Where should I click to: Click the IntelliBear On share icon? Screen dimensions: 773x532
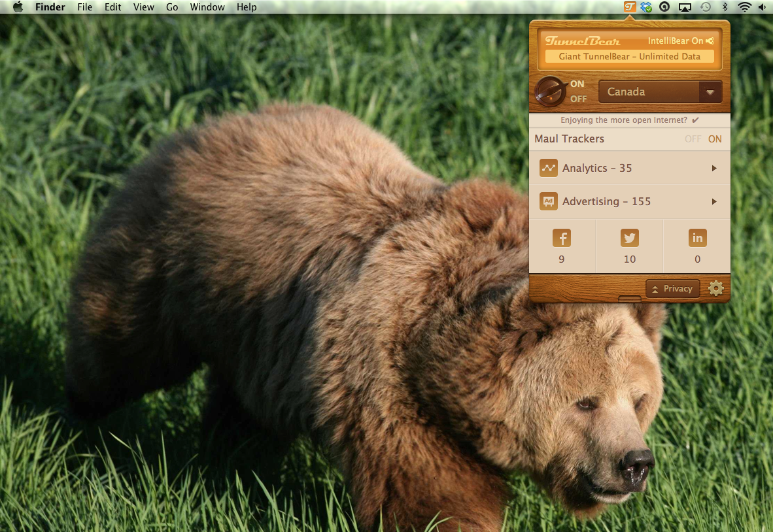710,41
